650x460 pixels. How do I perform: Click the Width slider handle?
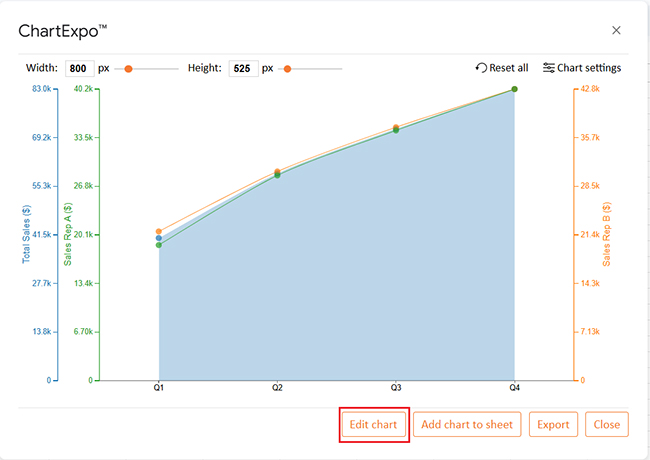point(129,69)
